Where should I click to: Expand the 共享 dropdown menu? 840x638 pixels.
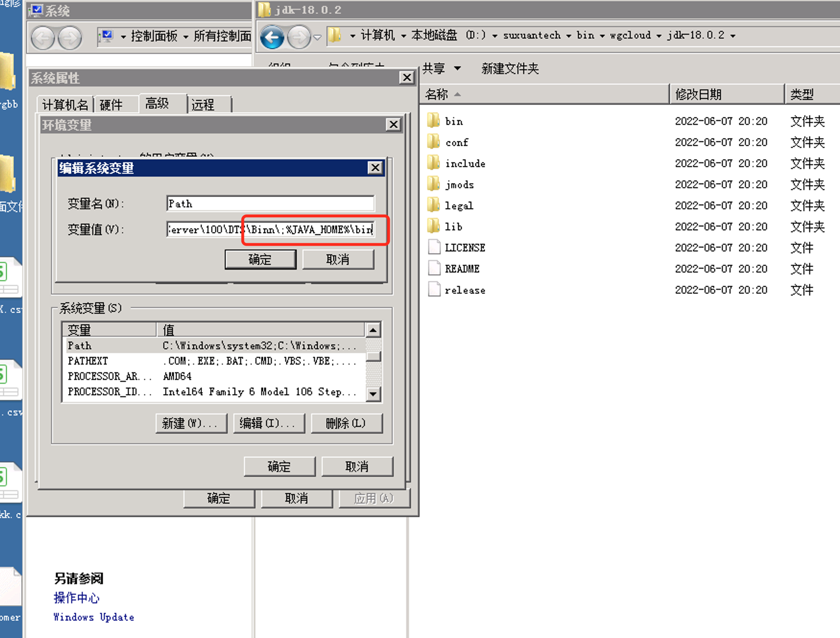click(x=441, y=69)
